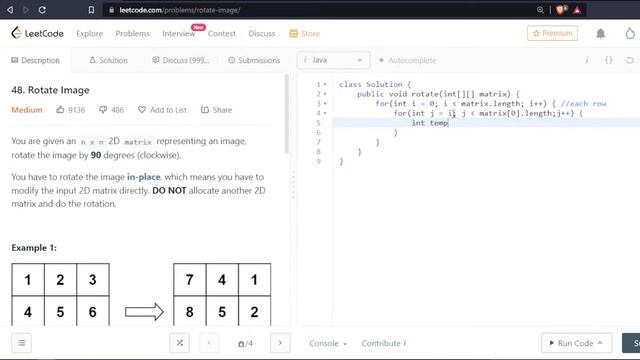This screenshot has height=360, width=640.
Task: Click the Run Code button
Action: 576,343
